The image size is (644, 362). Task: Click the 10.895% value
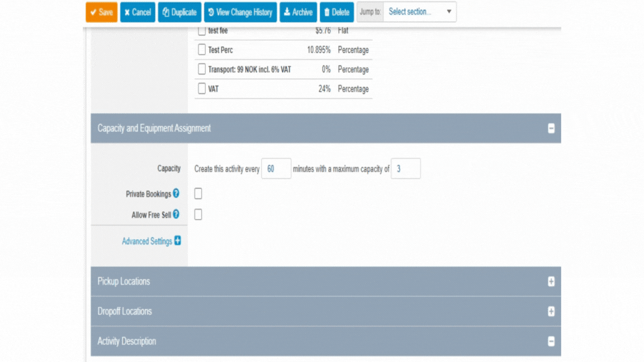(x=319, y=50)
